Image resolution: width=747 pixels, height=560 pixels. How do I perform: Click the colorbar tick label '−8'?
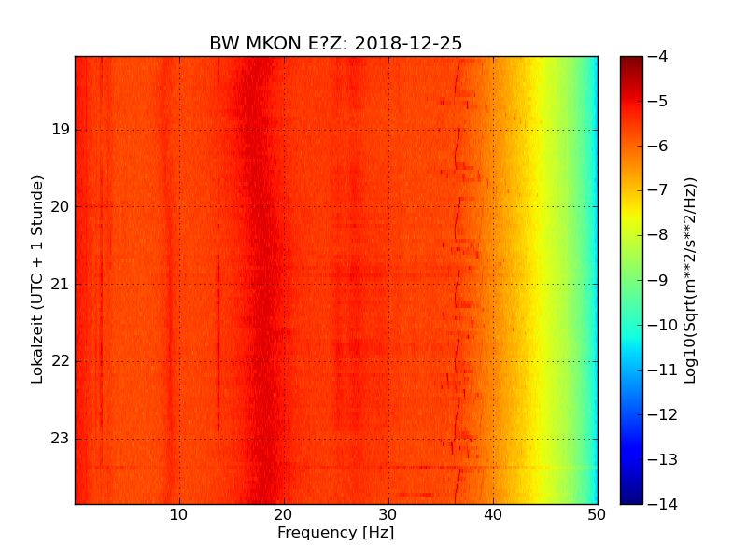click(658, 235)
